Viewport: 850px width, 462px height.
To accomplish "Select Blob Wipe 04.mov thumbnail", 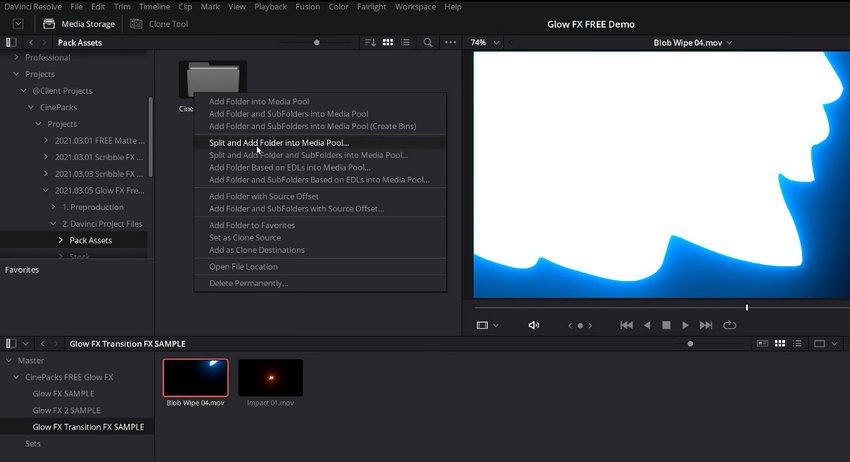I will coord(196,377).
